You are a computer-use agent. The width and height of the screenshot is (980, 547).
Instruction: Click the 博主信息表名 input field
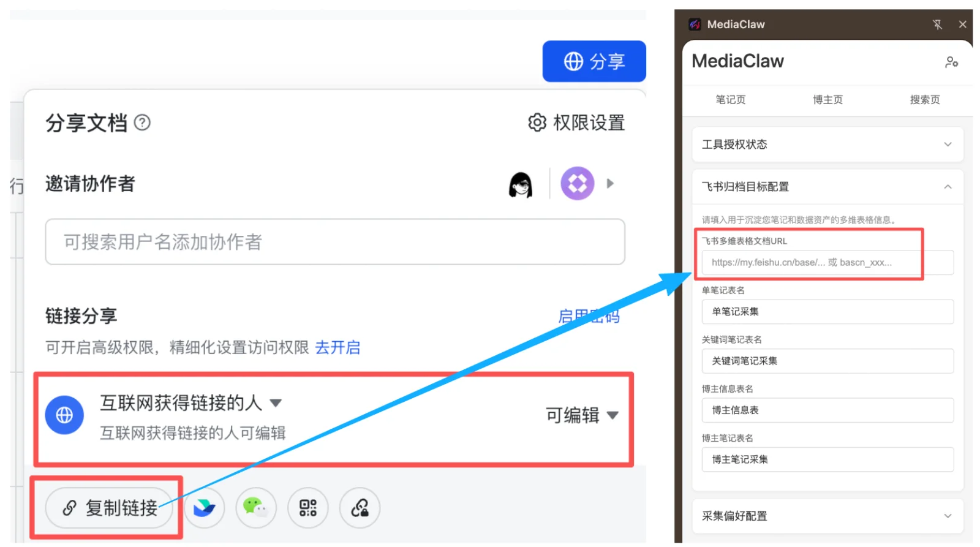827,410
